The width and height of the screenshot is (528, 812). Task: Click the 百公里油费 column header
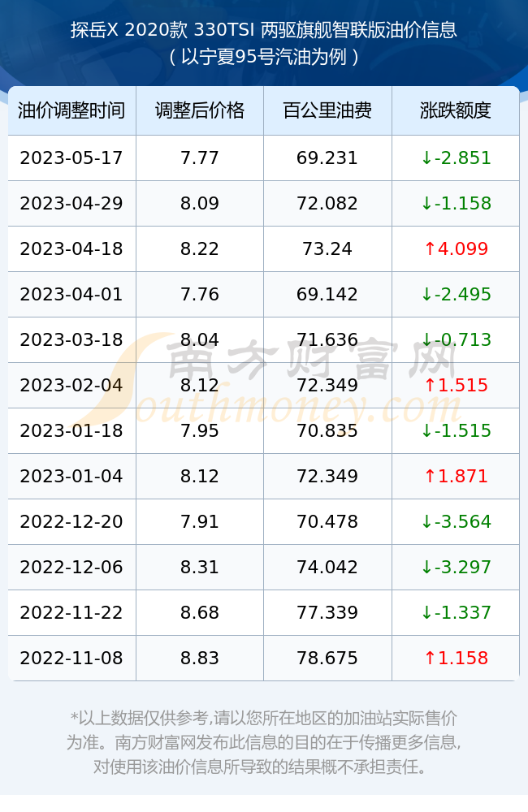coord(327,110)
